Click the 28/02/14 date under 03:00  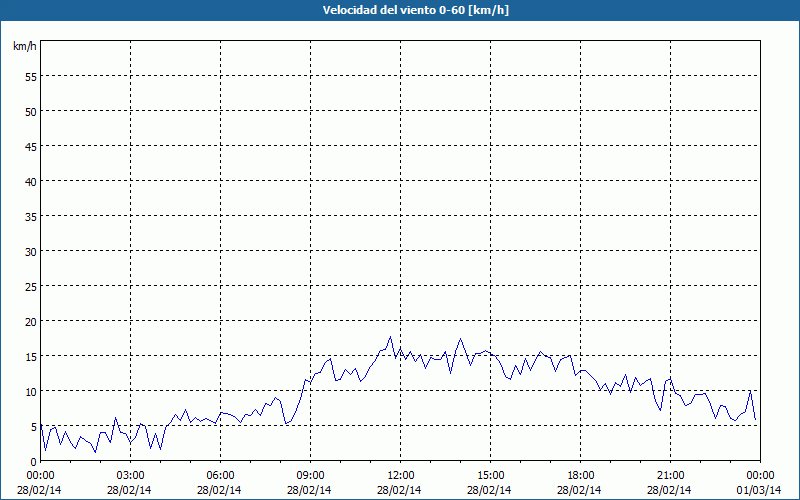129,490
